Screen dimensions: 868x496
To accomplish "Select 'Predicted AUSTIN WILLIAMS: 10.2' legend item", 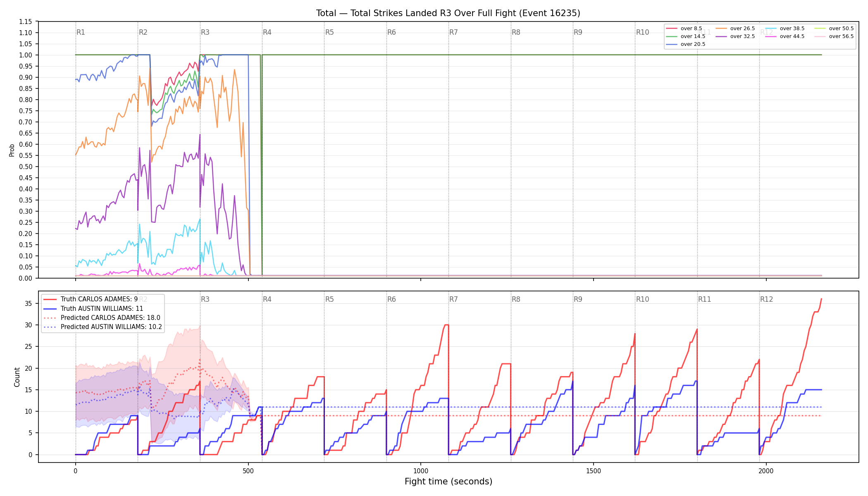I will pos(103,327).
